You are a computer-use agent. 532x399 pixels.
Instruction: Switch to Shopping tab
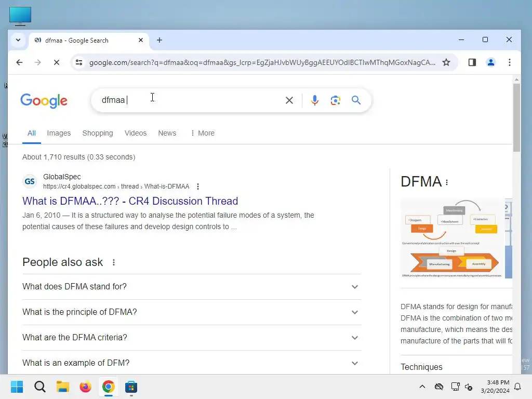[x=98, y=133]
